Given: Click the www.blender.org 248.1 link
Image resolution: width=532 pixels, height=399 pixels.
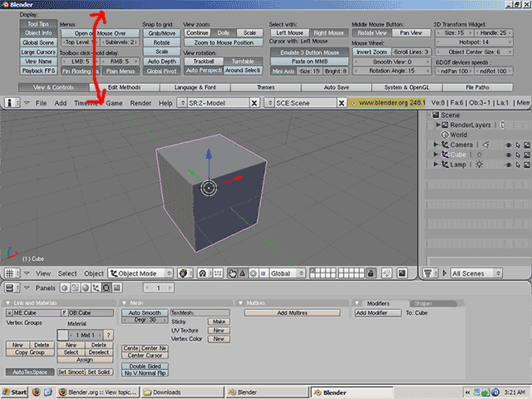Looking at the screenshot, I should click(x=387, y=103).
